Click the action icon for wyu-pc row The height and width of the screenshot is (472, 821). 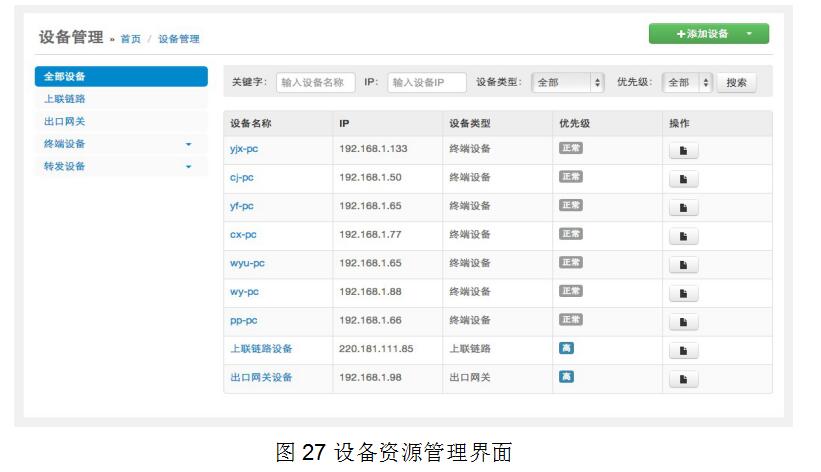coord(683,265)
